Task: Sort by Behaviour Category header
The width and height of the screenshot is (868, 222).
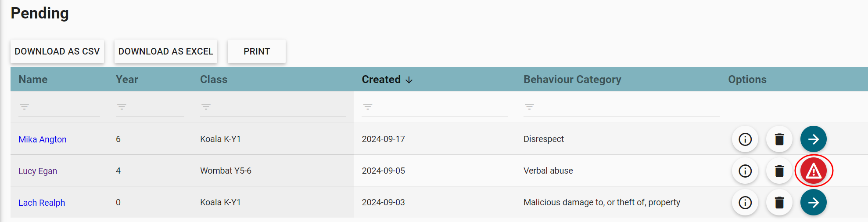Action: click(x=572, y=80)
